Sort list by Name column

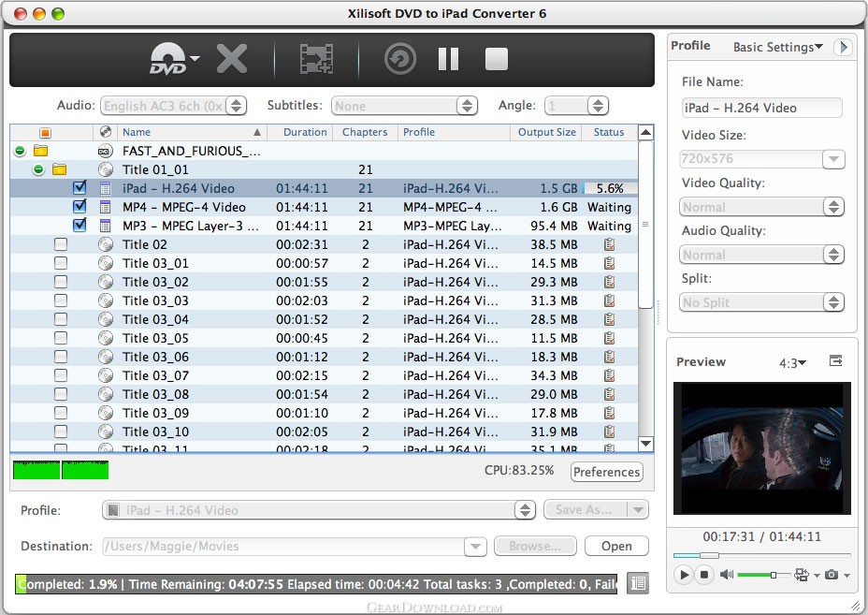click(x=192, y=132)
